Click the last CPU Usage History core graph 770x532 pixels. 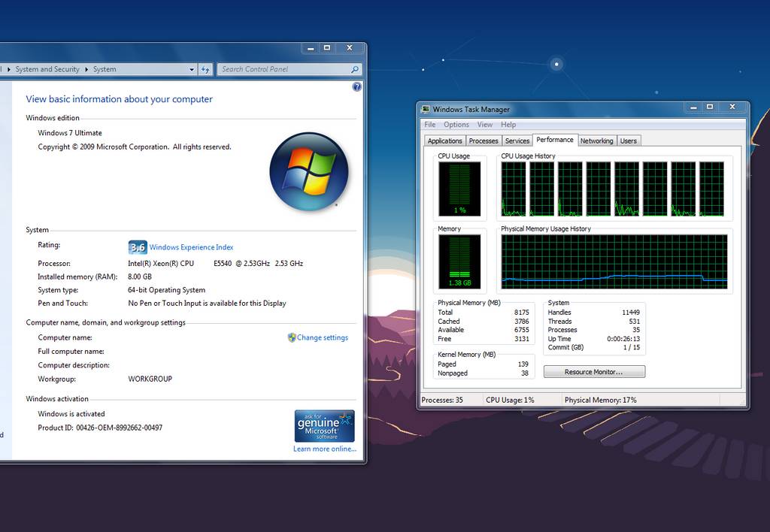tap(711, 189)
